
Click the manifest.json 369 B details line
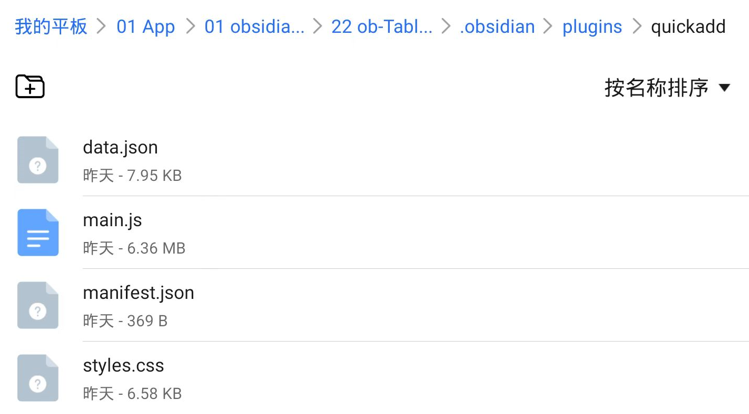point(125,321)
